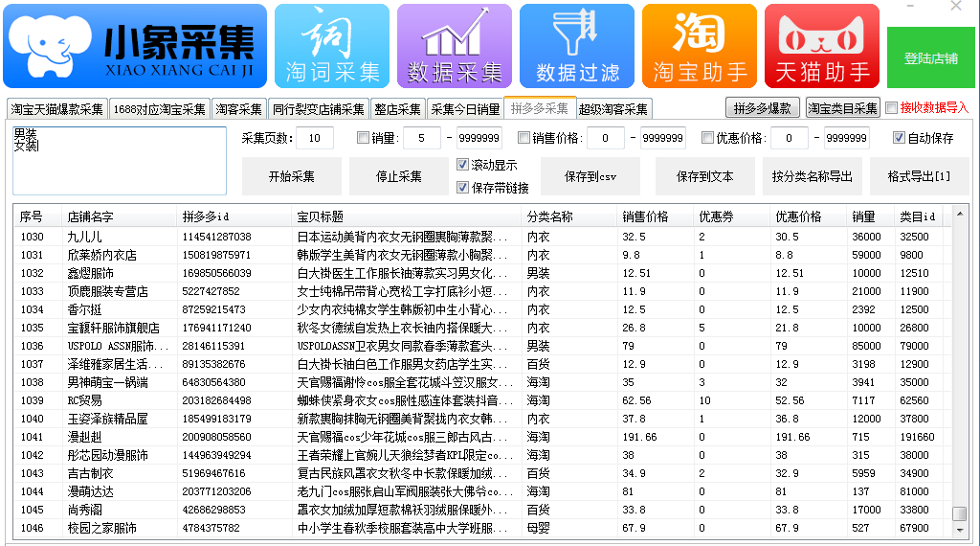Click the 销售价格 minimum field
This screenshot has height=546, width=980.
(606, 138)
